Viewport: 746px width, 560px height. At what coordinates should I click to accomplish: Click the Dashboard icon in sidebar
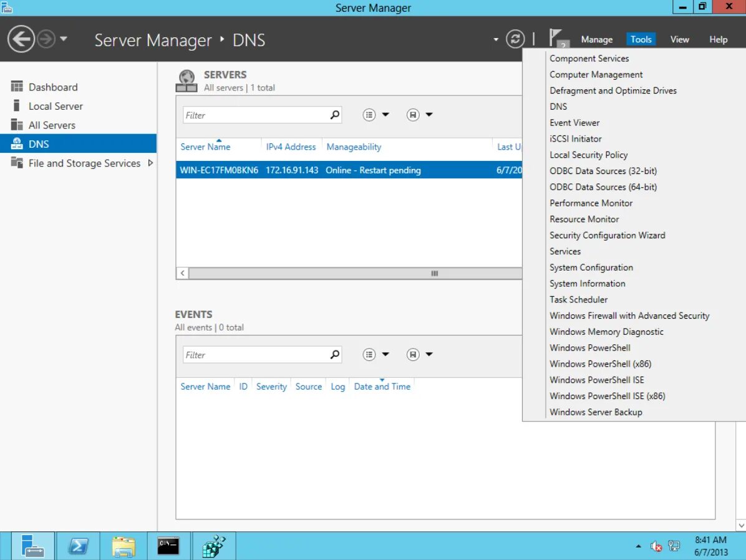tap(17, 87)
